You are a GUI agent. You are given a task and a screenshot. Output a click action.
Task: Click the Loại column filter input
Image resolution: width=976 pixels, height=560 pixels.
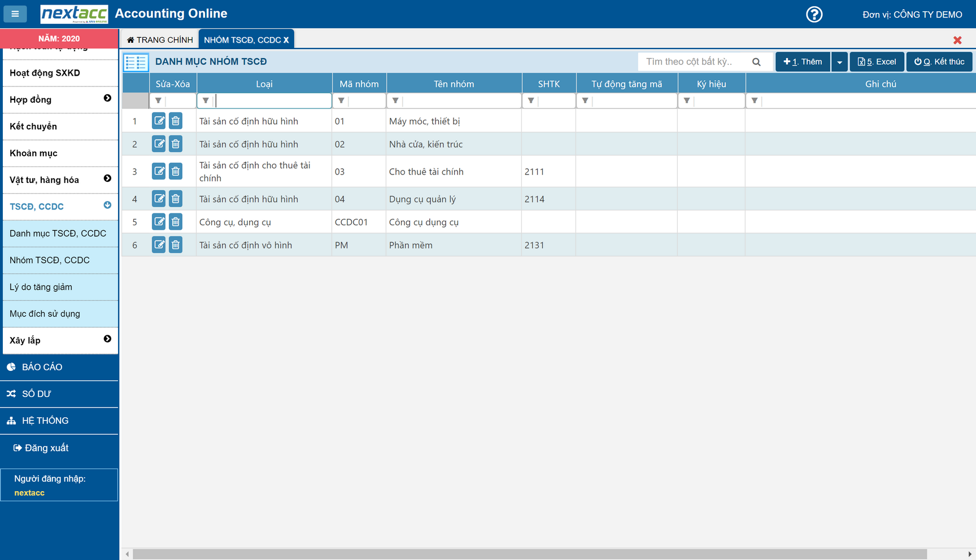[x=272, y=101]
